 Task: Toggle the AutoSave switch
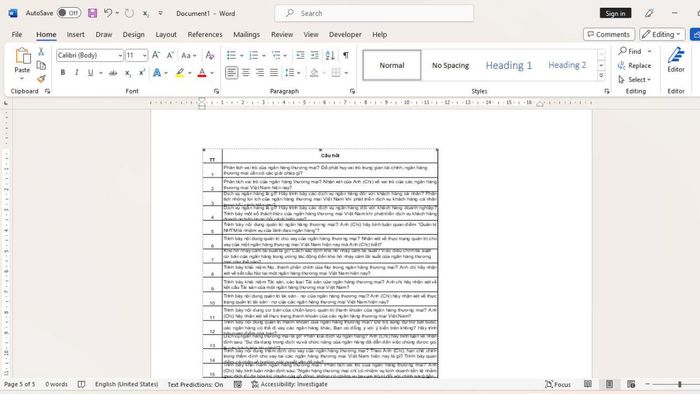click(x=69, y=13)
